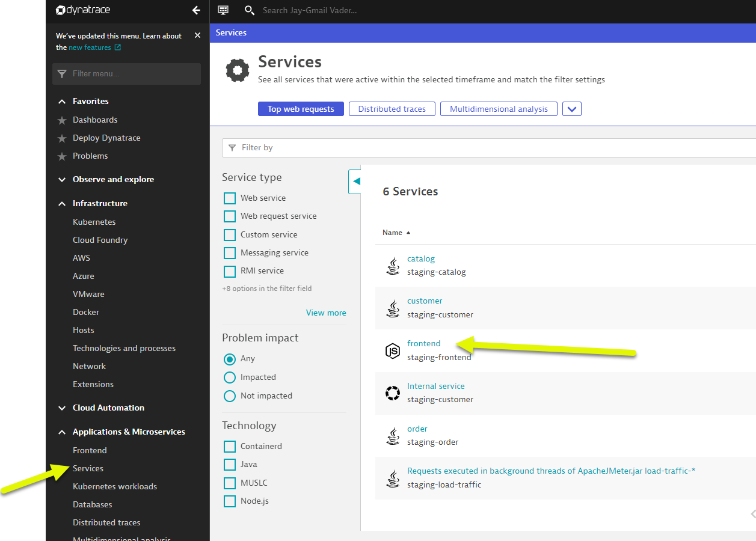Click the Internal service ring icon
The height and width of the screenshot is (541, 756).
(392, 393)
